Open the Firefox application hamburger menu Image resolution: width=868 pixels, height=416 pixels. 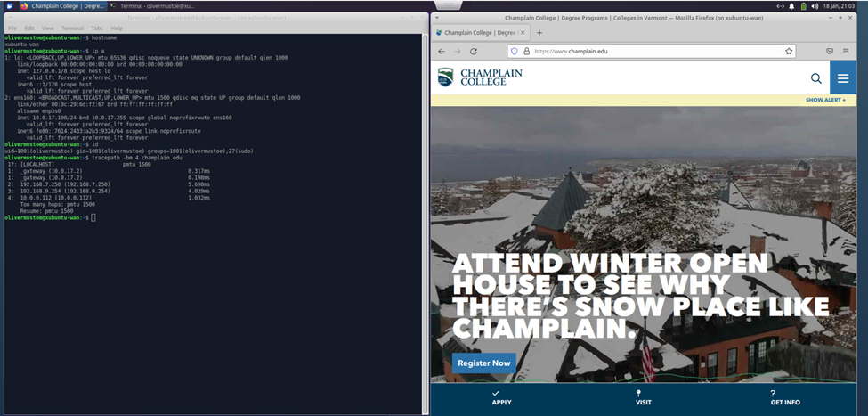846,51
